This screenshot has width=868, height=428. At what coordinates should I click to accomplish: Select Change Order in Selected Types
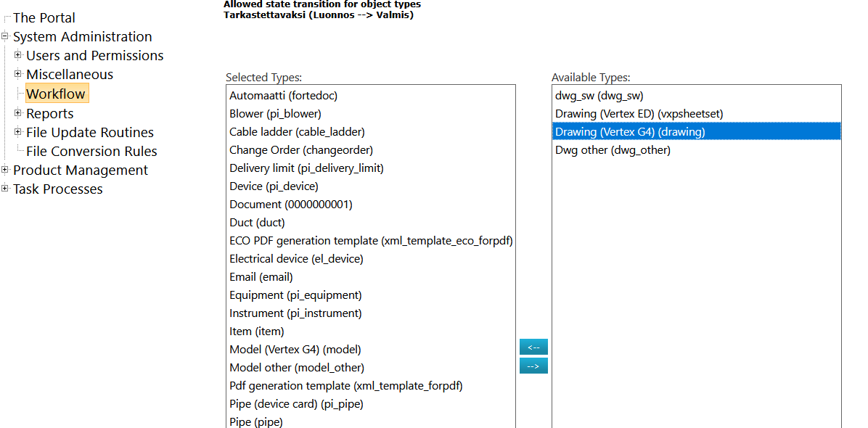click(x=300, y=150)
